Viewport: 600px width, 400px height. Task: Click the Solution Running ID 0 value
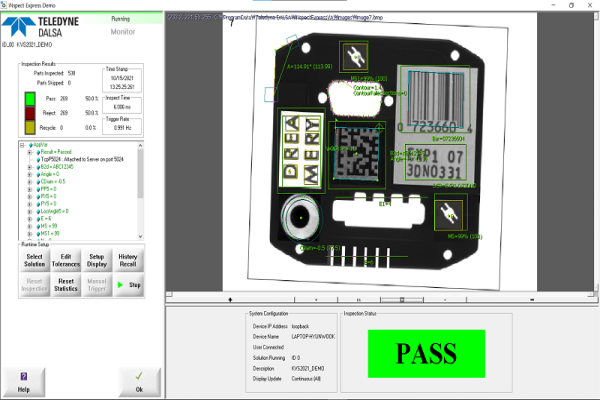point(296,358)
